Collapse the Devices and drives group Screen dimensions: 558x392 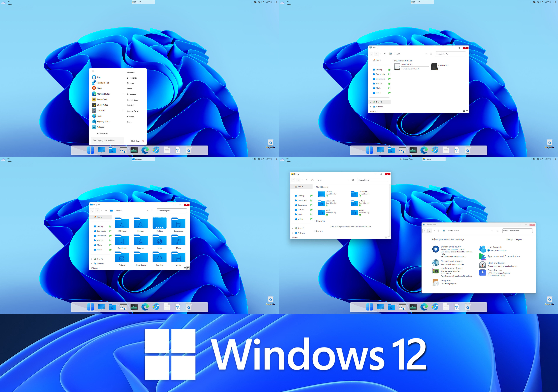[393, 61]
